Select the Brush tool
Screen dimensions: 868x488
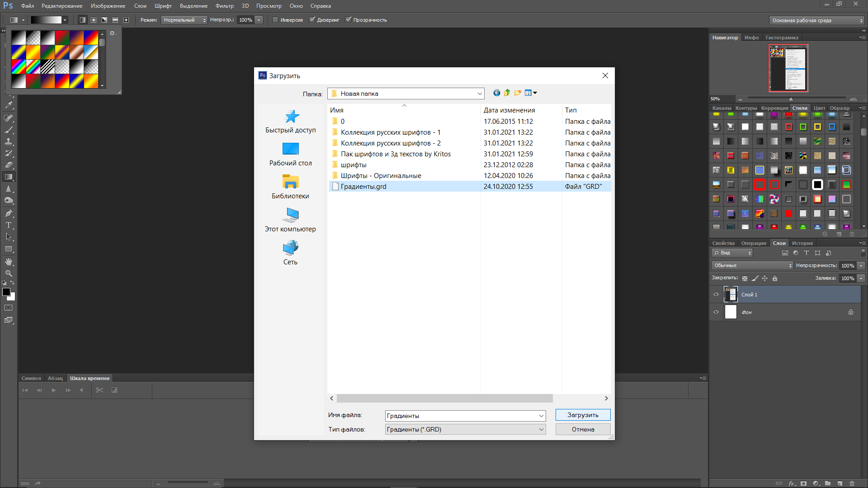9,130
